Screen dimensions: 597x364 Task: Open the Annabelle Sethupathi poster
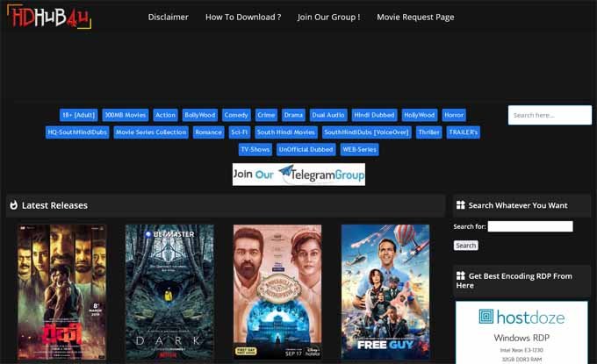[x=277, y=292]
